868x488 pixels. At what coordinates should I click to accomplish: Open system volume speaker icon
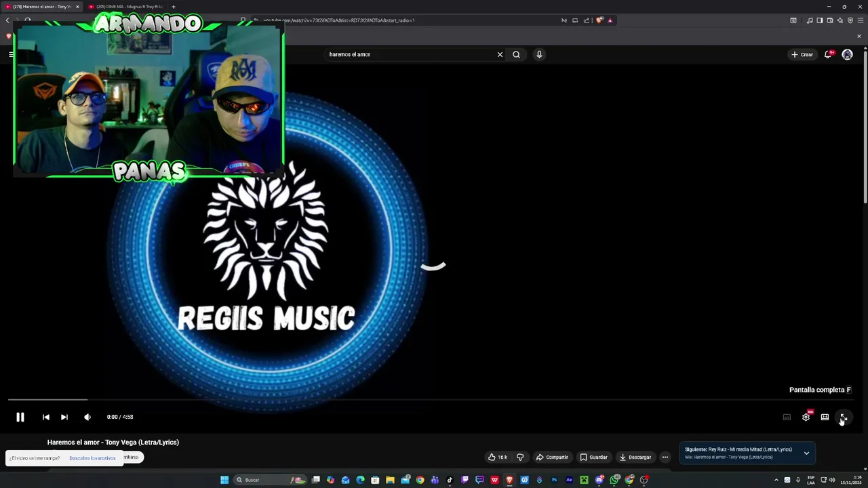point(832,480)
